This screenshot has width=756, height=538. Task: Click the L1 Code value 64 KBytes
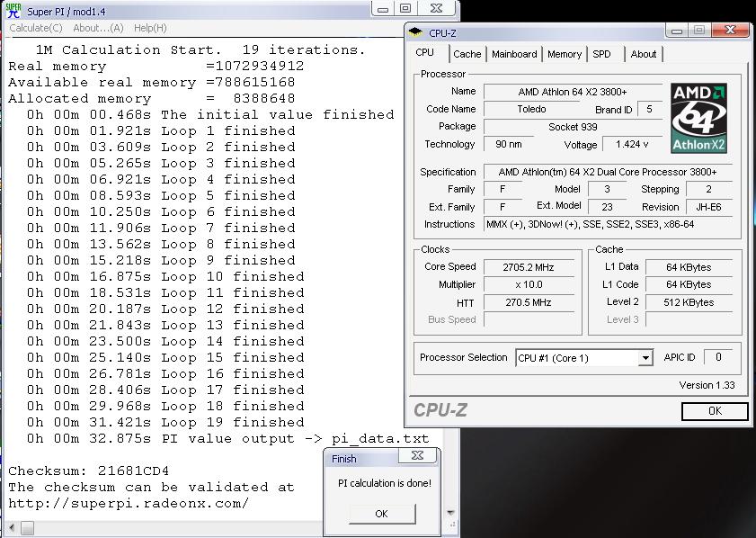[x=689, y=284]
